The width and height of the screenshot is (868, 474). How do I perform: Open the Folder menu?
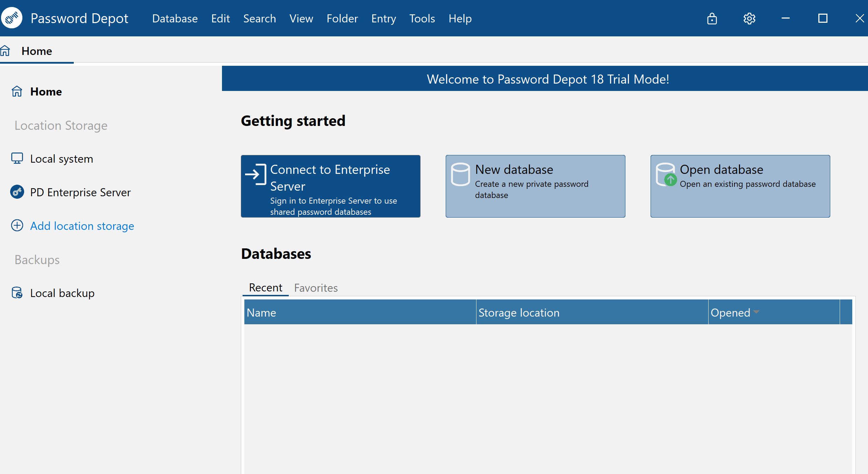[x=342, y=18]
